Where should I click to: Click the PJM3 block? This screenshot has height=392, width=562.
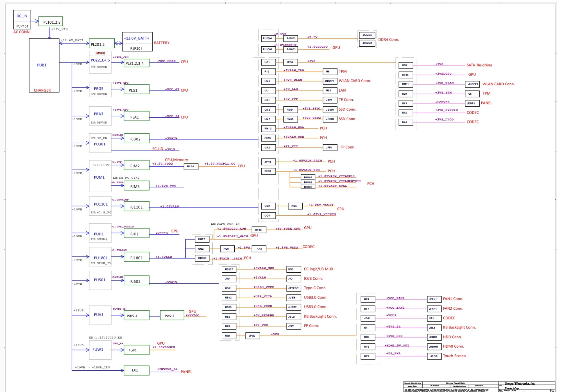(x=137, y=186)
